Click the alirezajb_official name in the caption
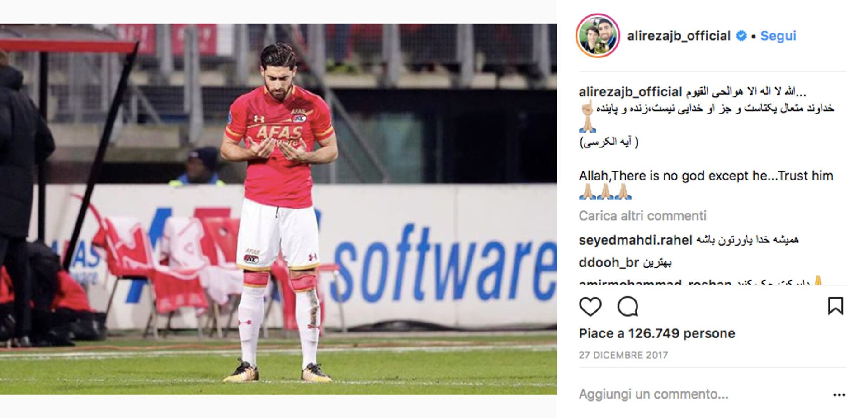This screenshot has height=418, width=868. click(630, 92)
